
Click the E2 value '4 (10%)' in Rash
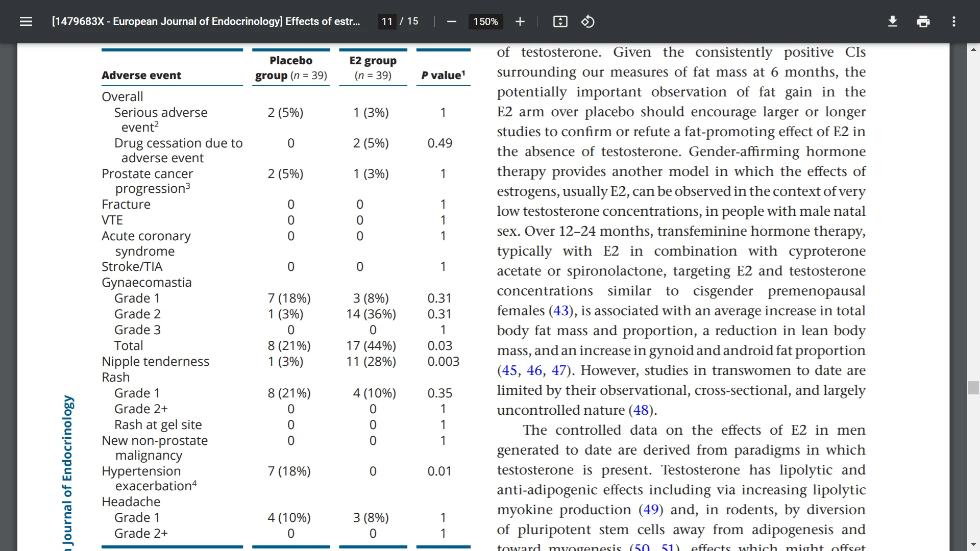pos(375,393)
